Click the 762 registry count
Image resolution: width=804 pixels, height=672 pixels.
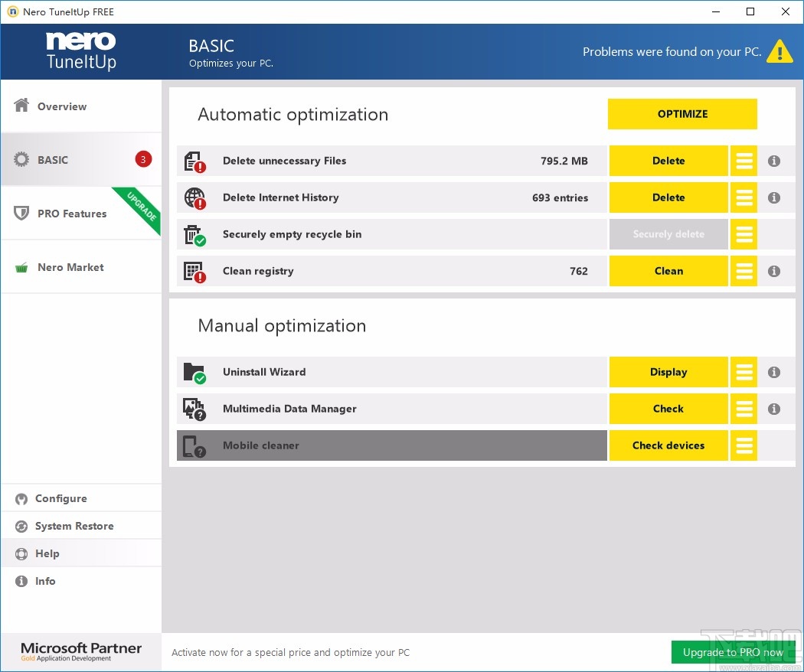(x=579, y=271)
